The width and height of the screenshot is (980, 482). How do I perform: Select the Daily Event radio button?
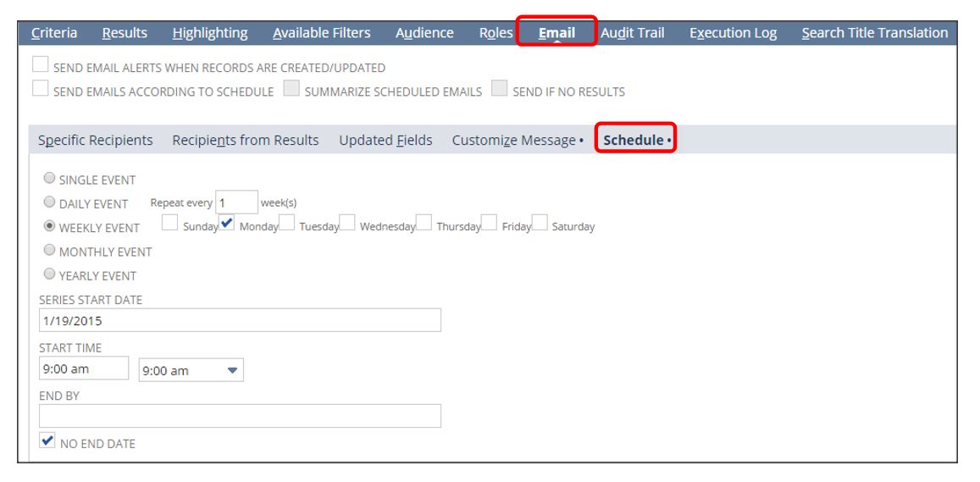(50, 203)
